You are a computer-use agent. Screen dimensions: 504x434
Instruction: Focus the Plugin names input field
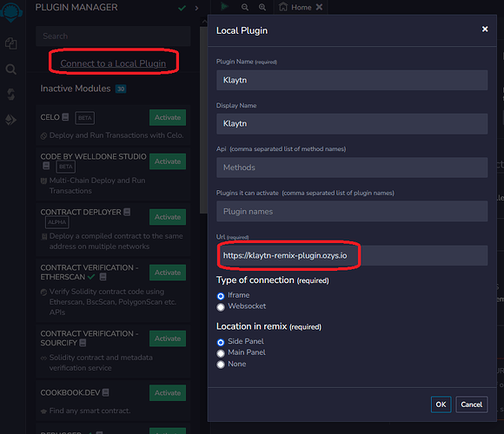coord(352,211)
